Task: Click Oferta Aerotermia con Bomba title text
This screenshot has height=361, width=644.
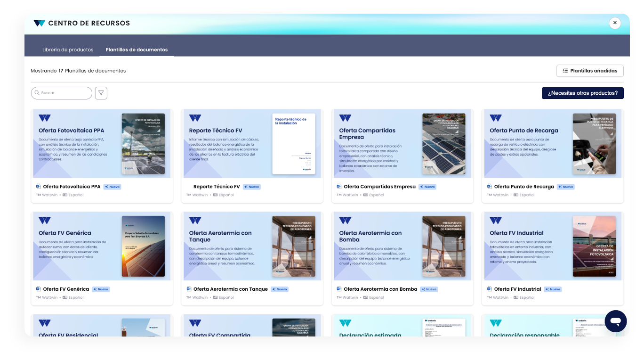Action: tap(380, 289)
